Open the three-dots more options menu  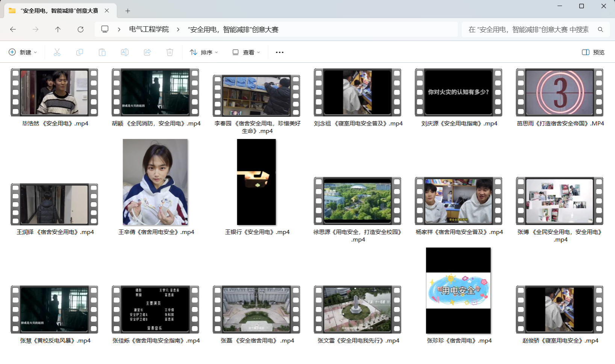coord(280,52)
